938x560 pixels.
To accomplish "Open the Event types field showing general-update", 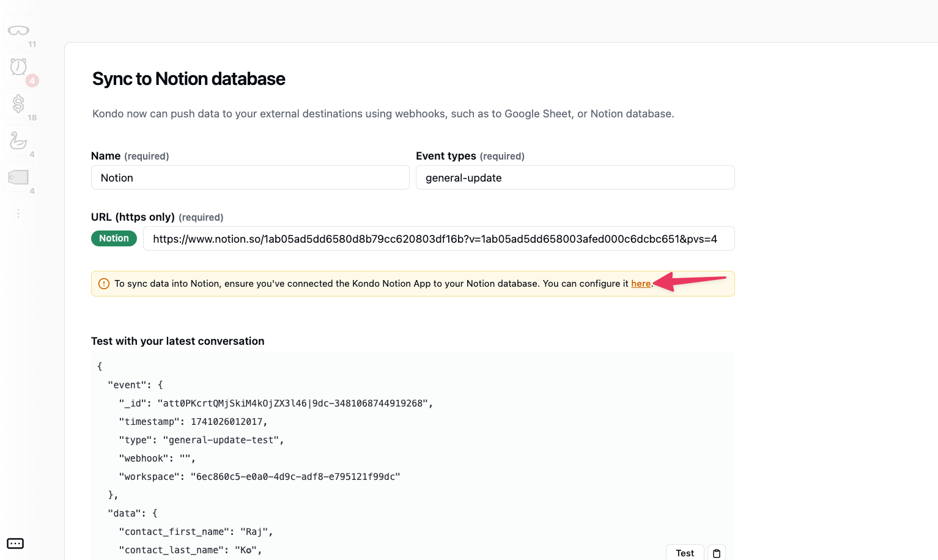I will [x=575, y=178].
